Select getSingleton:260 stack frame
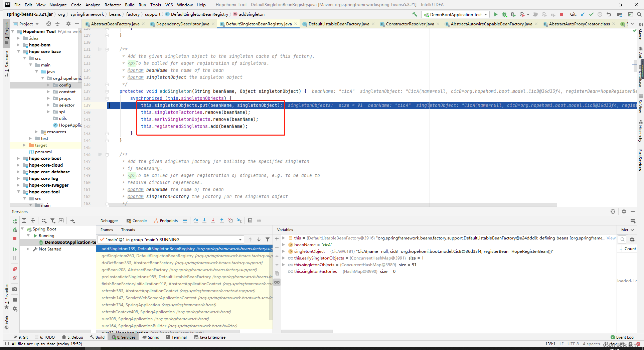Viewport: 644px width, 350px height. point(184,256)
